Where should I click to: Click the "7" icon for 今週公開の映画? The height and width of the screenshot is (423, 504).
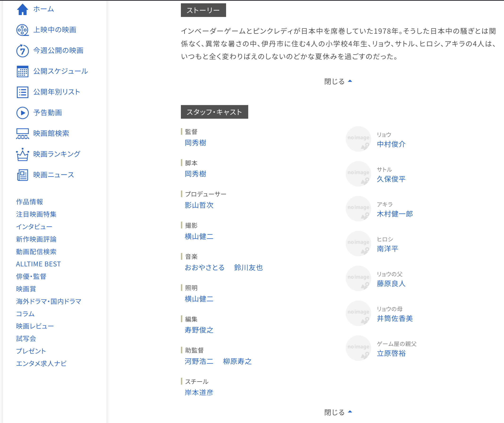[22, 50]
